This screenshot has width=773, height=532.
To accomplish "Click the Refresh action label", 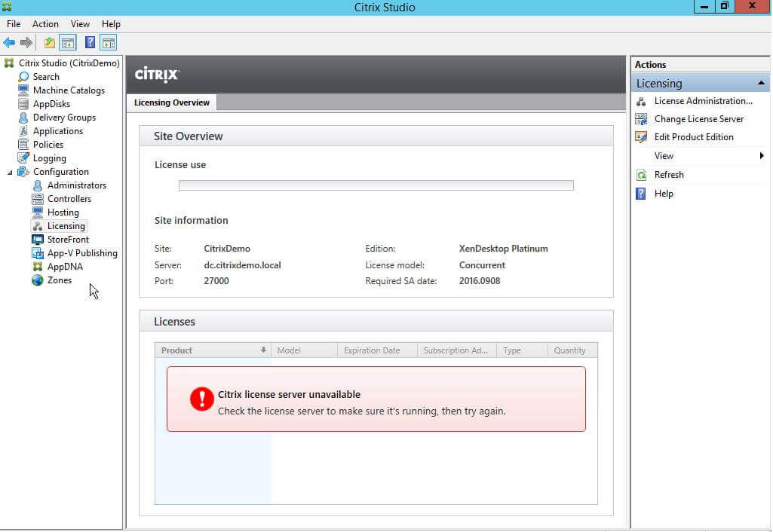I will click(x=668, y=175).
